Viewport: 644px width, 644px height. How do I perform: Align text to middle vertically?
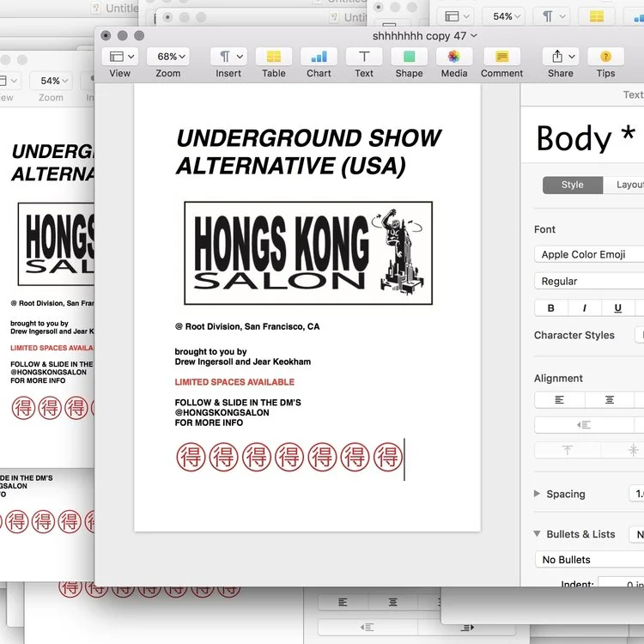[623, 450]
